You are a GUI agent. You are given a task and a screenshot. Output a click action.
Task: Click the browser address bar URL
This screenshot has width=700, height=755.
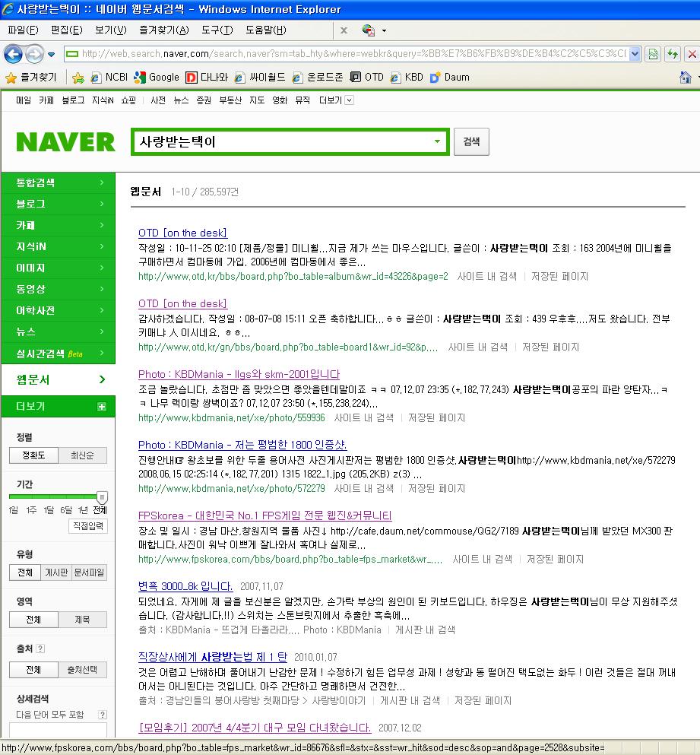pyautogui.click(x=354, y=54)
